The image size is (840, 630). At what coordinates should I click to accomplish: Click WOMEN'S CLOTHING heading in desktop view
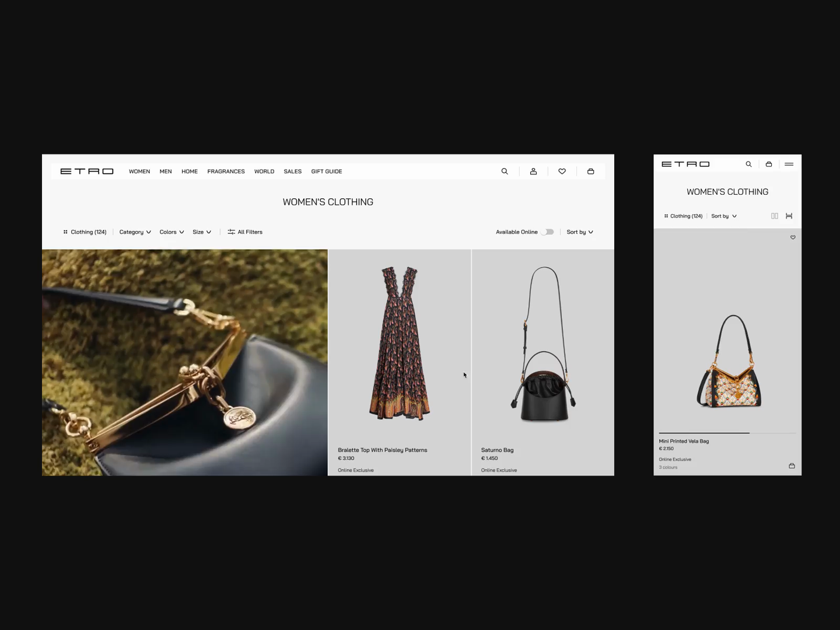pos(328,202)
